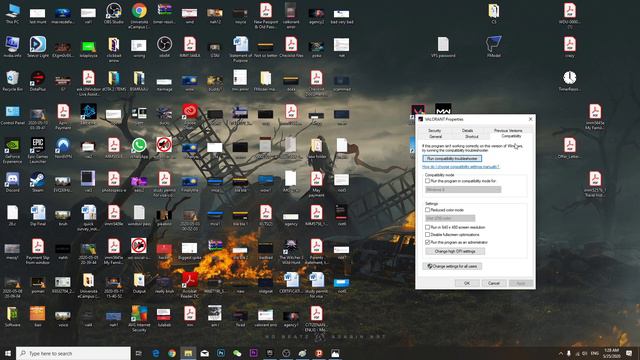Click the Windows Start button

(7, 353)
